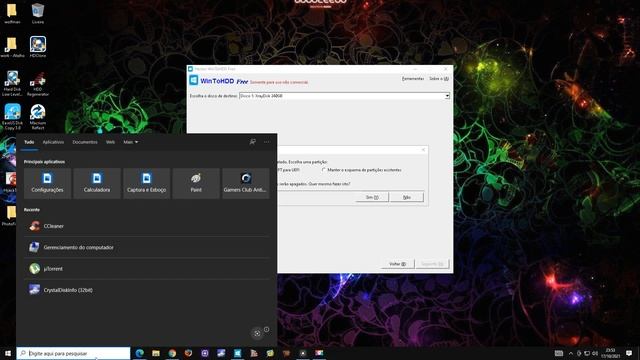Open the search panel ellipsis options
The height and width of the screenshot is (360, 640).
267,142
